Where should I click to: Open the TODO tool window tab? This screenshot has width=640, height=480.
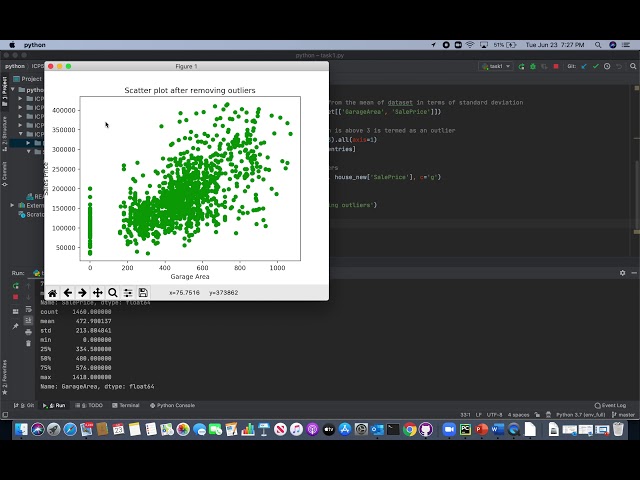pos(89,405)
